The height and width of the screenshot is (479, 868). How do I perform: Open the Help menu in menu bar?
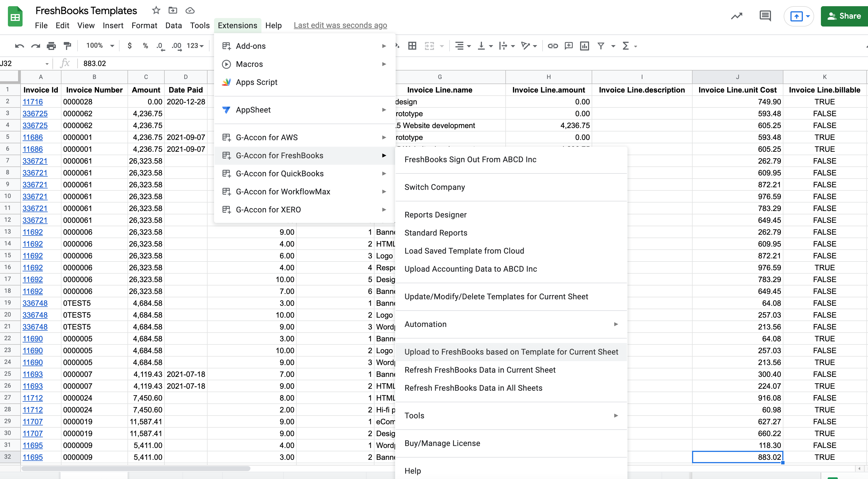[273, 26]
